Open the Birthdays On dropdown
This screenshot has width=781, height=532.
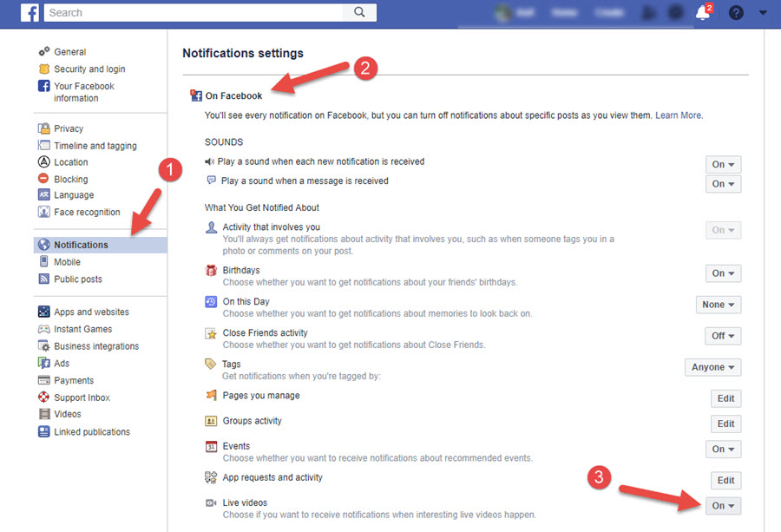pyautogui.click(x=723, y=273)
